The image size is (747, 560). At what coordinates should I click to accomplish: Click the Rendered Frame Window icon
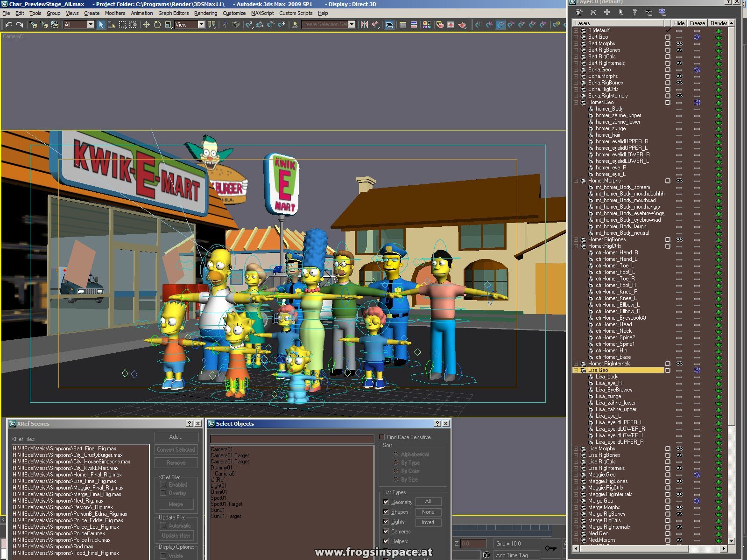pos(451,24)
